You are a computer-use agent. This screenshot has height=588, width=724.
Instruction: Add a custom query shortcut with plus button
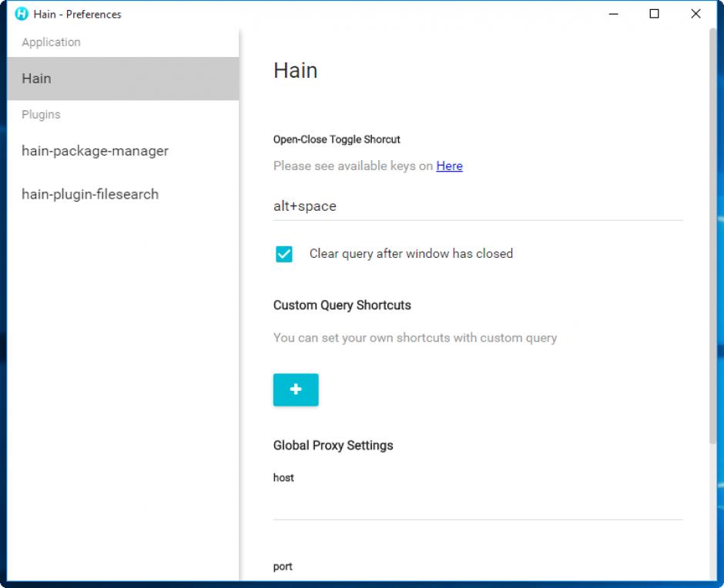pos(296,389)
